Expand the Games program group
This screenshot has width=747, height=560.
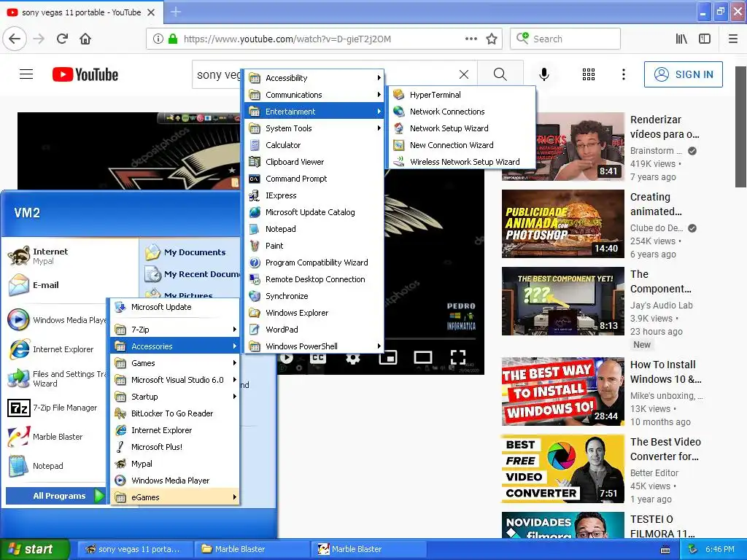(175, 363)
